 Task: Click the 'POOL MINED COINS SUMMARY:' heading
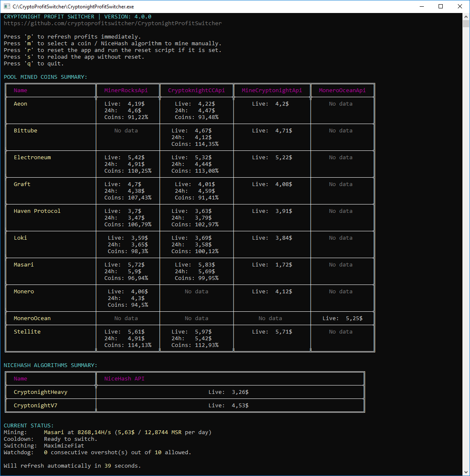pos(46,77)
